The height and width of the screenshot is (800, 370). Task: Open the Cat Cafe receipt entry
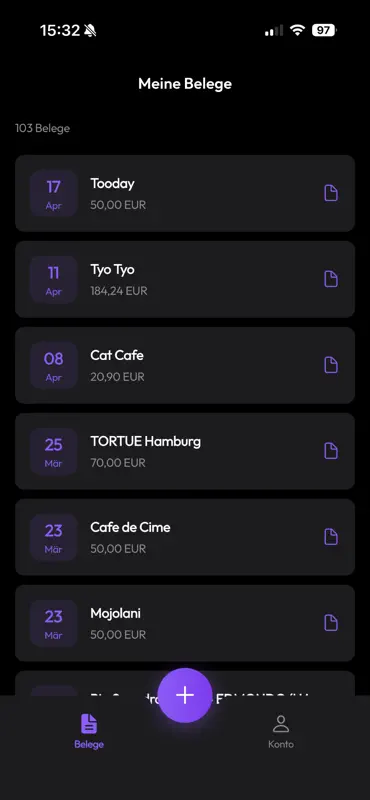point(185,365)
